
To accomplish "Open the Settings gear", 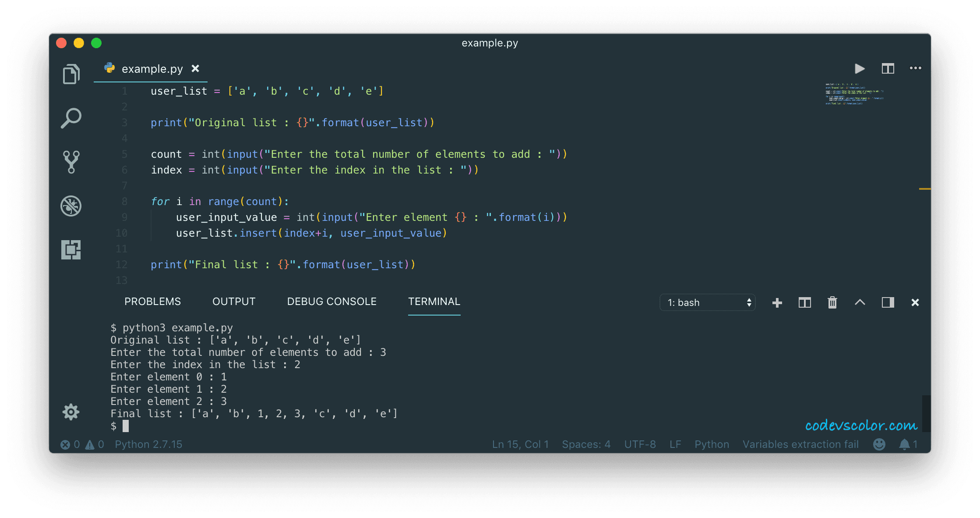I will click(71, 412).
